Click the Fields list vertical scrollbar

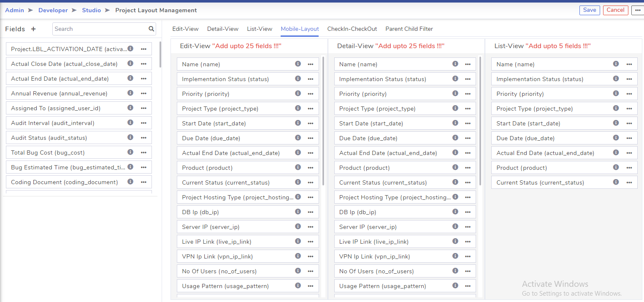tap(160, 54)
